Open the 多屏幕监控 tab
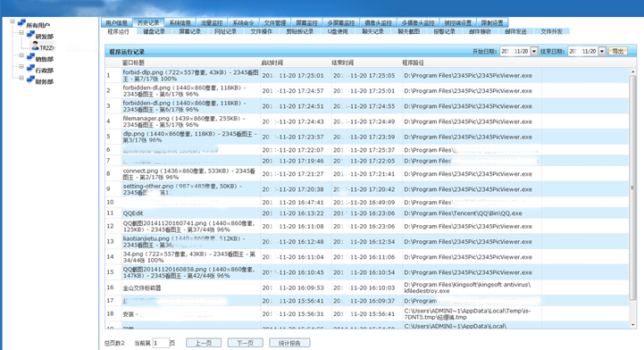 point(341,22)
